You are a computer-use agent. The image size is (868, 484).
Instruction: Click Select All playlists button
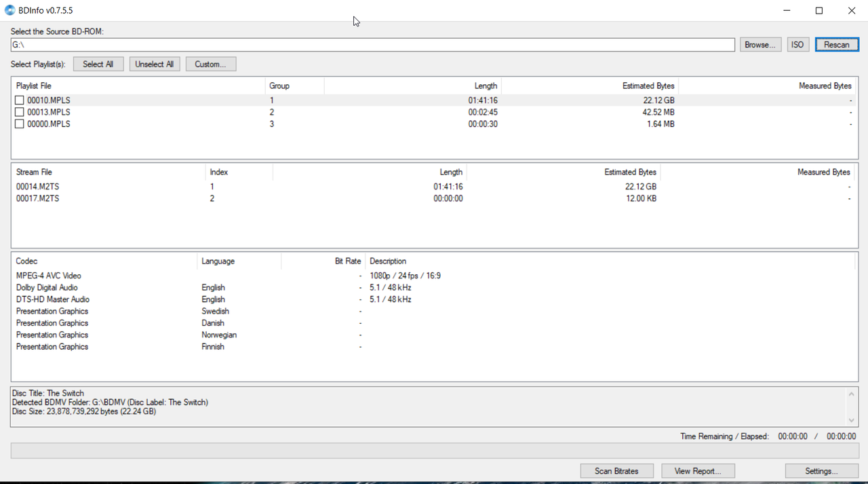(x=98, y=64)
